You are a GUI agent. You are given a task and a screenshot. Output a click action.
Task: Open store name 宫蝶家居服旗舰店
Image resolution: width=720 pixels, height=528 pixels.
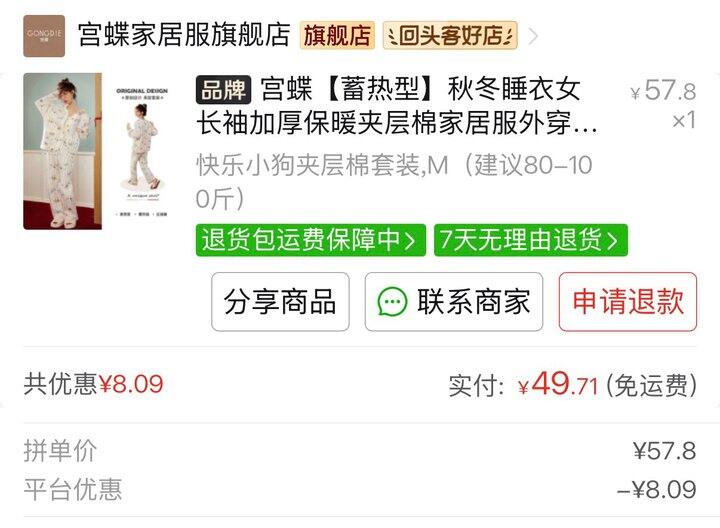184,35
